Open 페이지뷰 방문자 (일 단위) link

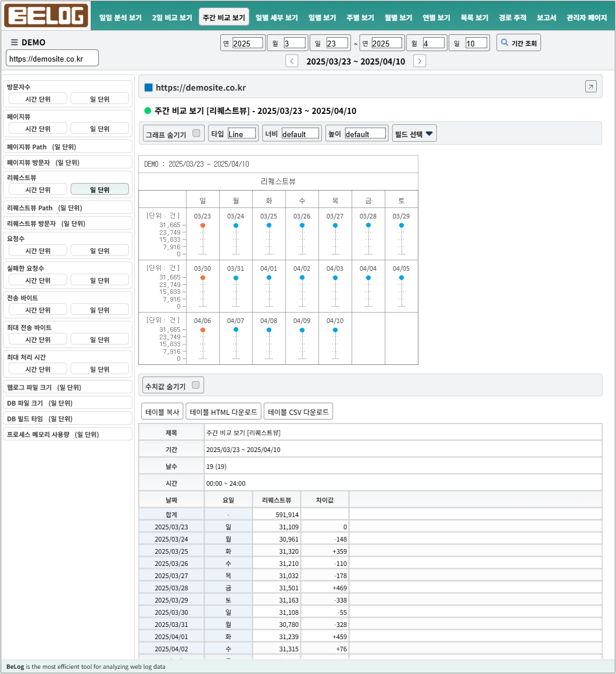click(68, 163)
